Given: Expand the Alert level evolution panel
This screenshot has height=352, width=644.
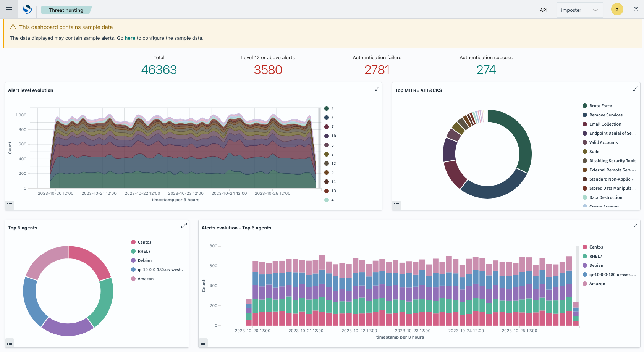Looking at the screenshot, I should click(377, 88).
